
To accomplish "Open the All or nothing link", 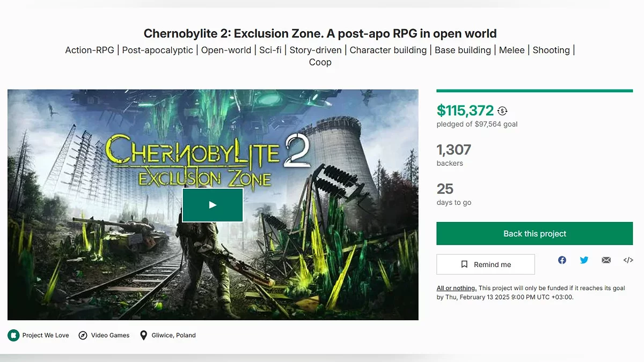I will 456,288.
